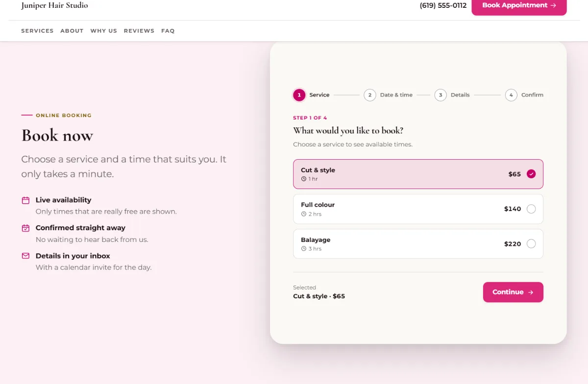
Task: Select the Cut & style radio button
Action: pos(531,174)
